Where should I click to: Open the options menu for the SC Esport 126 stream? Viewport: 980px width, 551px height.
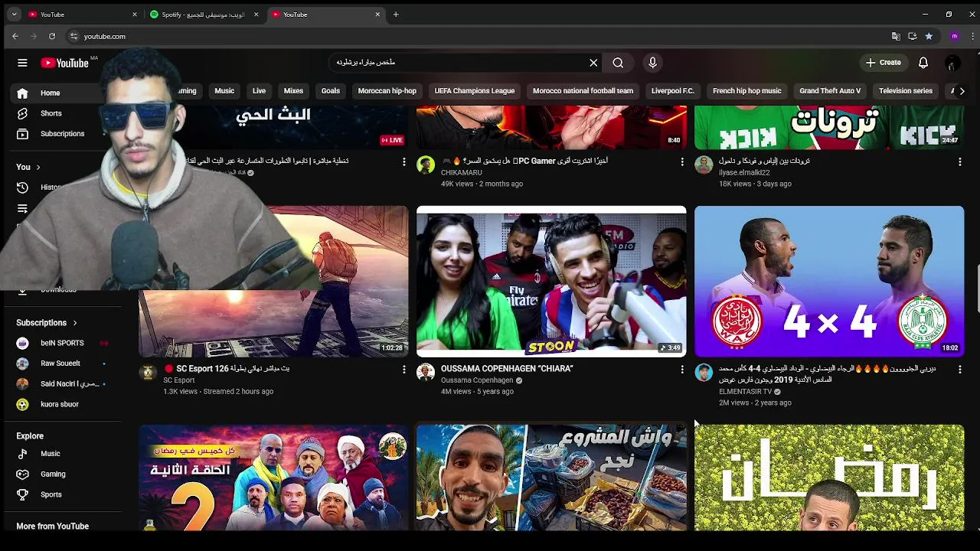pyautogui.click(x=404, y=370)
